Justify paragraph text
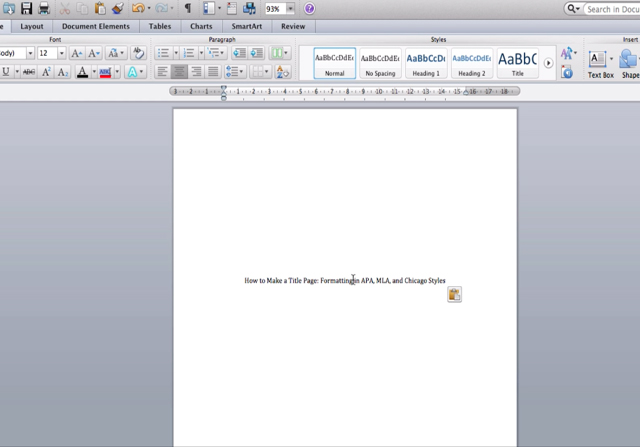The height and width of the screenshot is (447, 640). (x=213, y=72)
